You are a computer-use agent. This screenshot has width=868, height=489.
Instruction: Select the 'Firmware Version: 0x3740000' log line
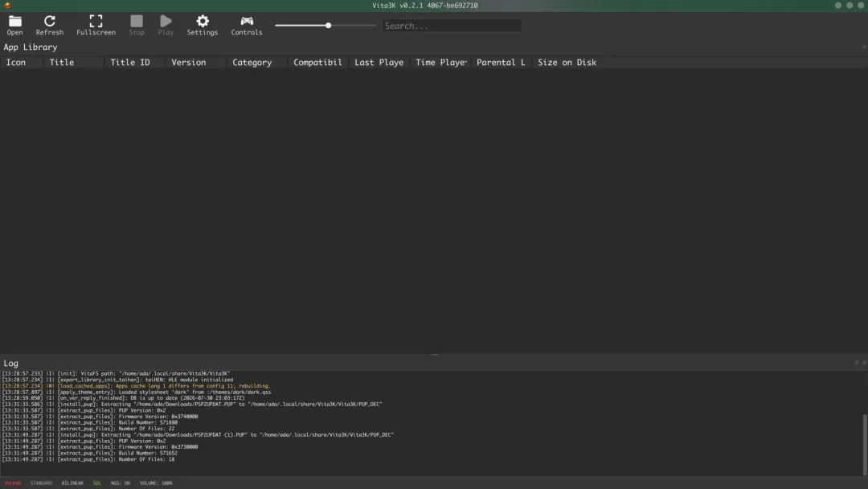click(100, 417)
